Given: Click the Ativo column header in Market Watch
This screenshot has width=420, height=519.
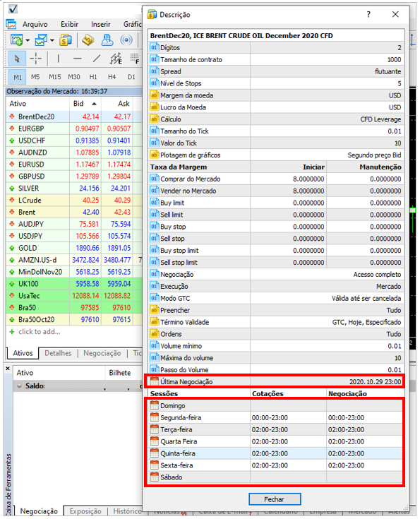Looking at the screenshot, I should tap(37, 104).
